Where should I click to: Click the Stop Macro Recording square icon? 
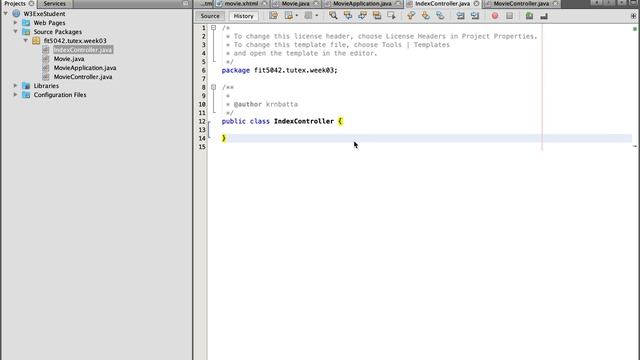pos(509,16)
